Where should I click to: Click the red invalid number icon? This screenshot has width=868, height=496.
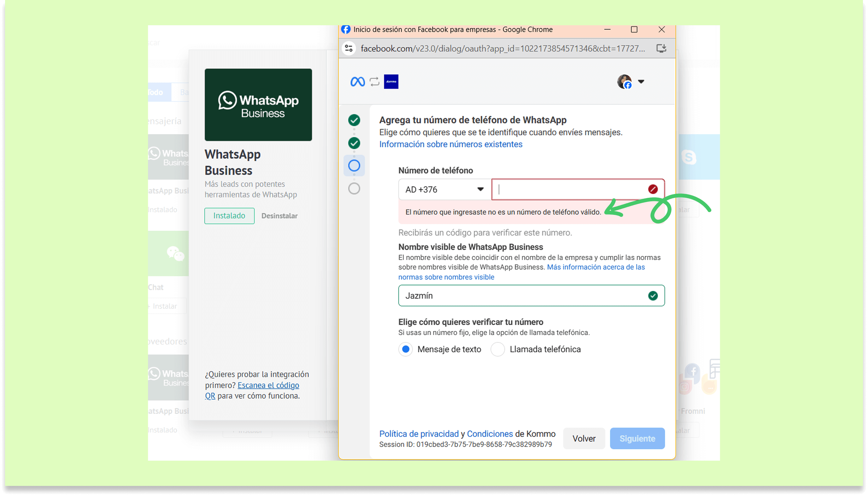[653, 189]
